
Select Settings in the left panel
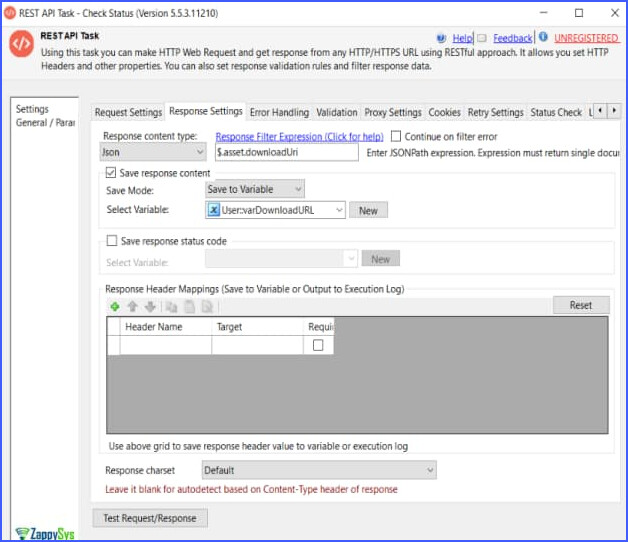coord(32,109)
